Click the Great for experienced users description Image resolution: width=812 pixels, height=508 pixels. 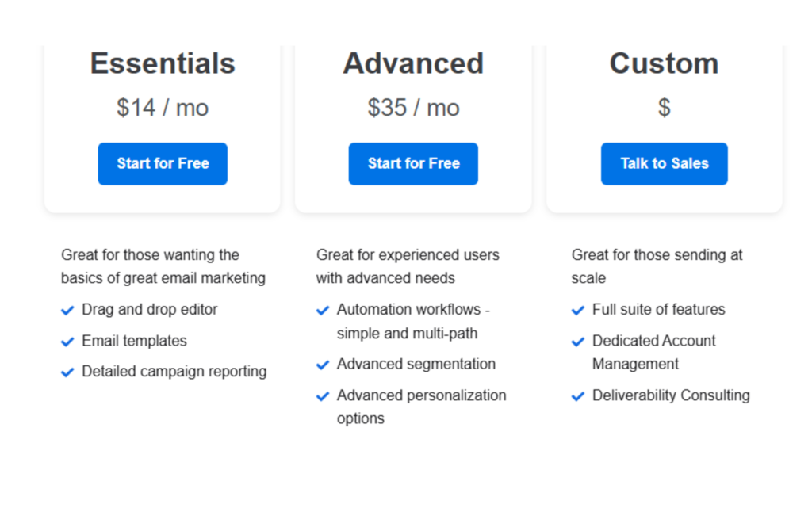408,266
